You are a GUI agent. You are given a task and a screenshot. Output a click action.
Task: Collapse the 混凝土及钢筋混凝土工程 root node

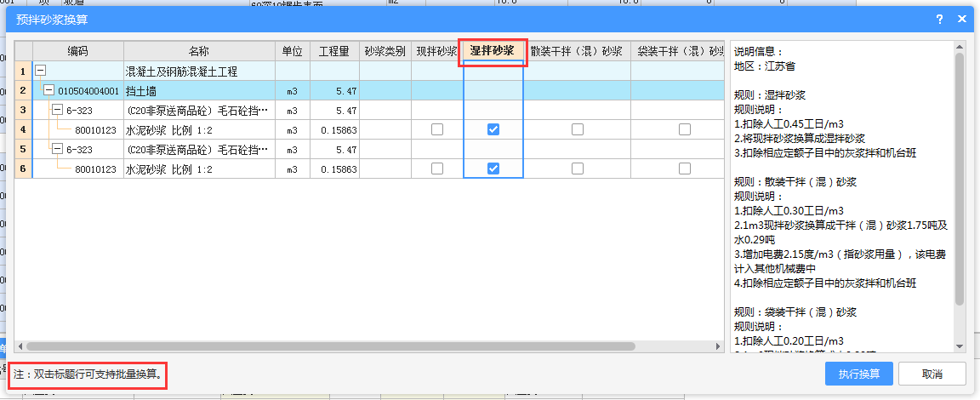click(40, 71)
